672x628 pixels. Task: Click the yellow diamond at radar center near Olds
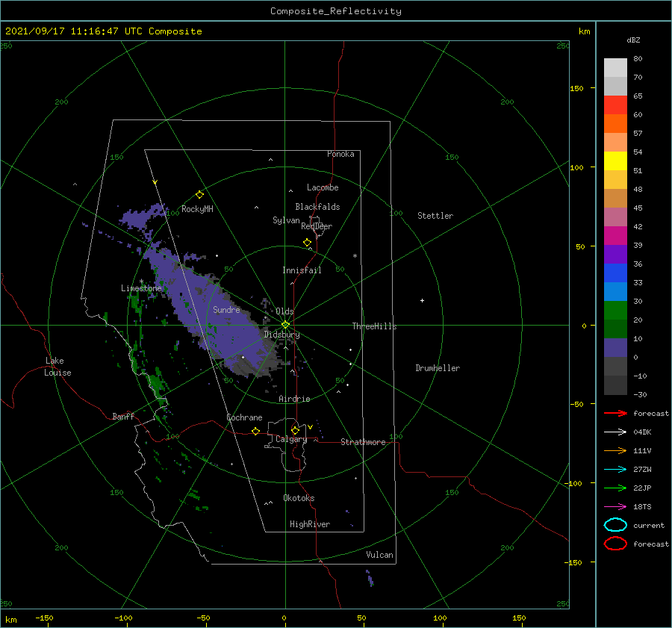click(x=285, y=325)
